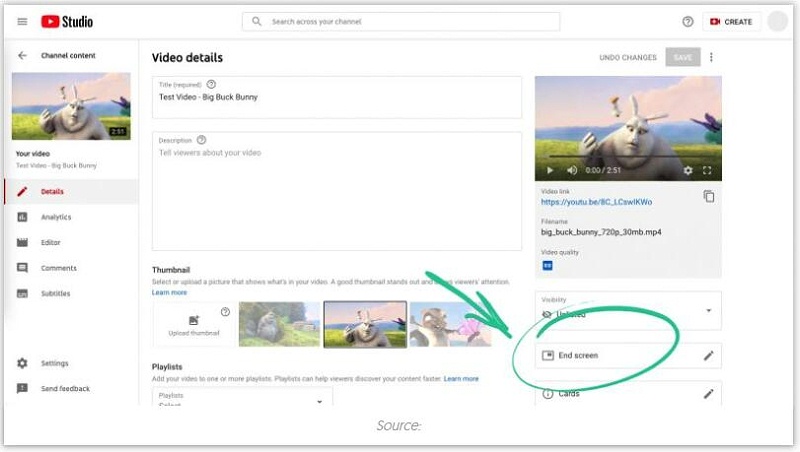Open the three-dot more options menu
Image resolution: width=800 pixels, height=452 pixels.
(x=712, y=58)
